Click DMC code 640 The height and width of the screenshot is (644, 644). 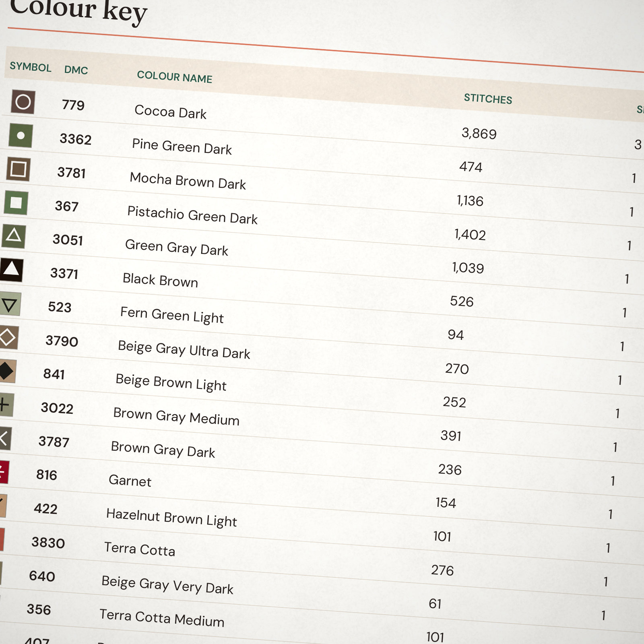[42, 576]
